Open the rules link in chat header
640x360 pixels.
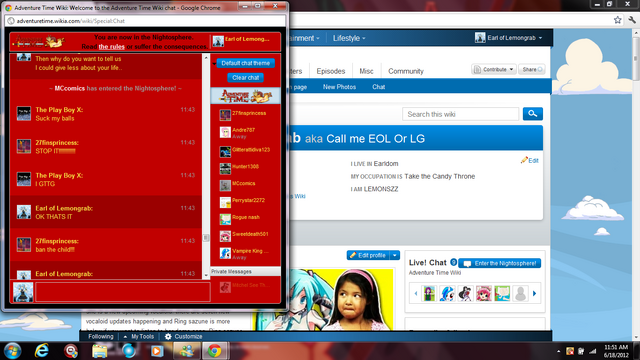111,47
